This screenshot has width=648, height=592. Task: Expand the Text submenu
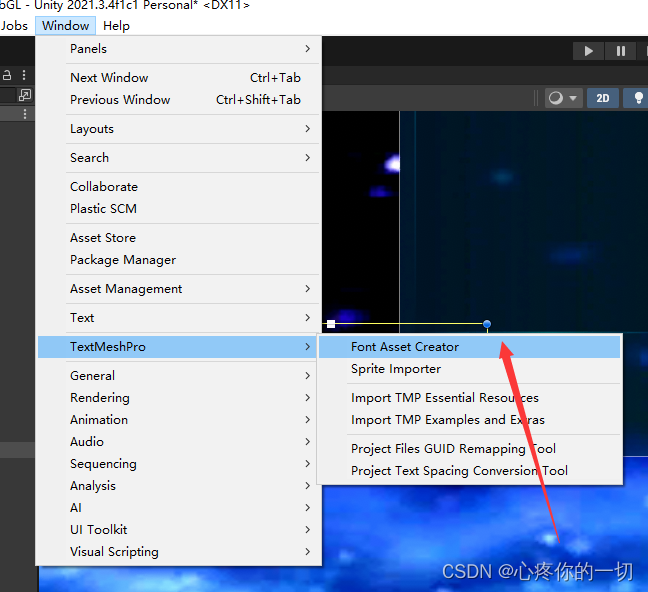tap(179, 317)
